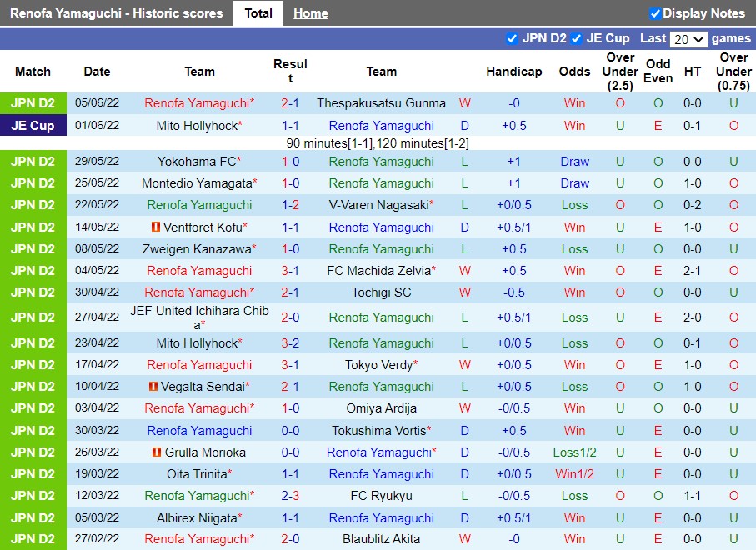Disable the JPN D2 filter checkbox
This screenshot has width=756, height=550.
(x=512, y=38)
